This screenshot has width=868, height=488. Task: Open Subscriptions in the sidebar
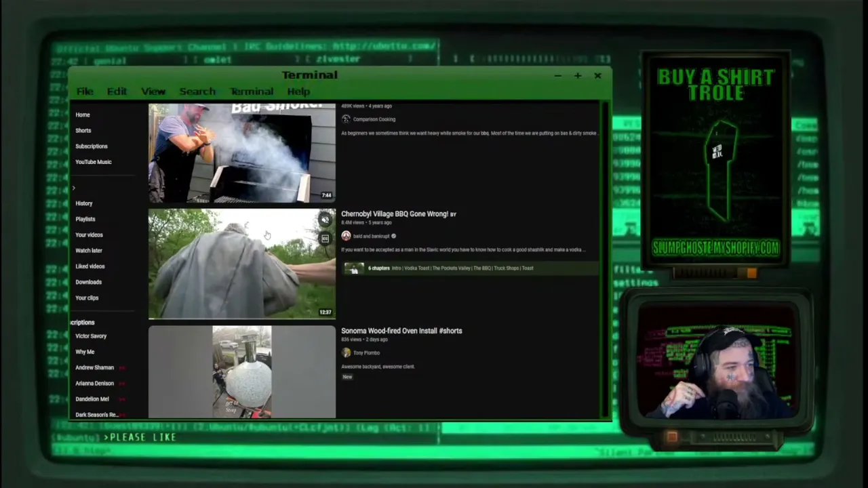tap(92, 146)
